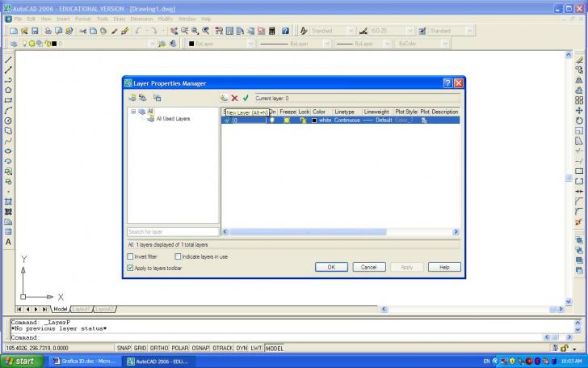Select the Circle tool in Draw toolbar
Screen dimensions: 588x368
pyautogui.click(x=8, y=121)
